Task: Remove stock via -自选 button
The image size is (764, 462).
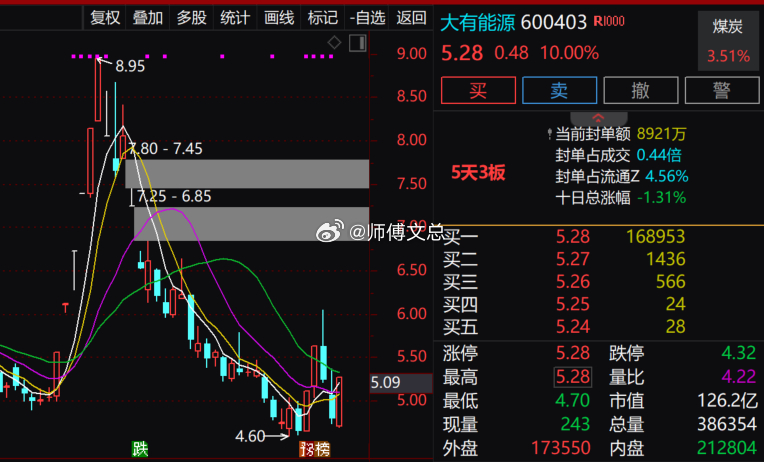Action: coord(367,18)
